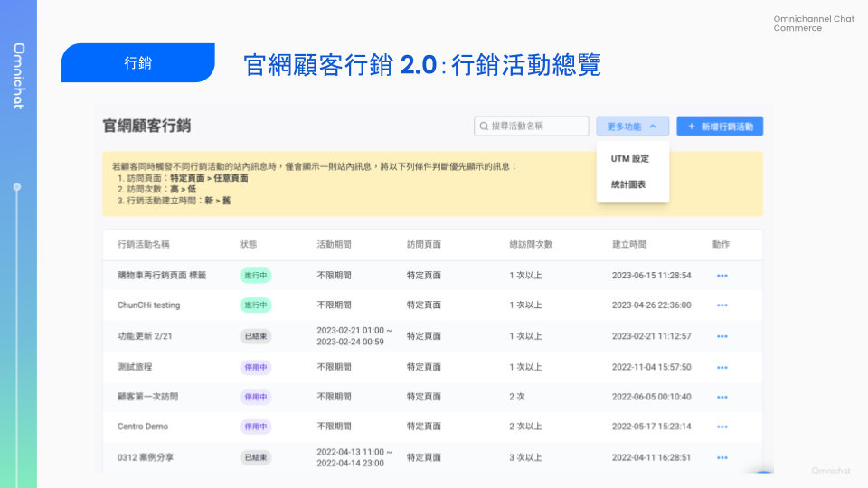
Task: Open the 測試旅程 campaign
Action: 135,368
